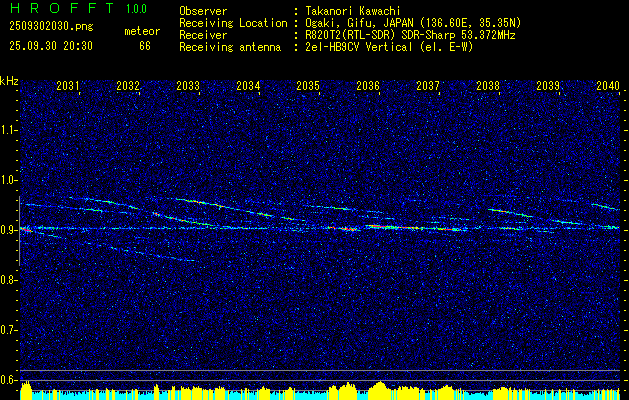Click the meteor label

[142, 31]
